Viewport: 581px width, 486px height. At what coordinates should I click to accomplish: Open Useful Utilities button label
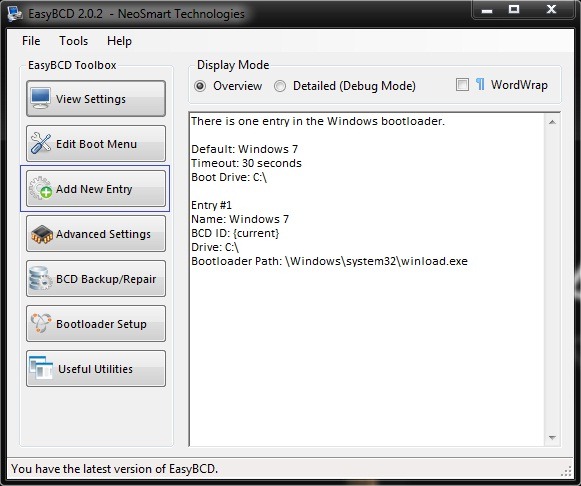point(95,369)
